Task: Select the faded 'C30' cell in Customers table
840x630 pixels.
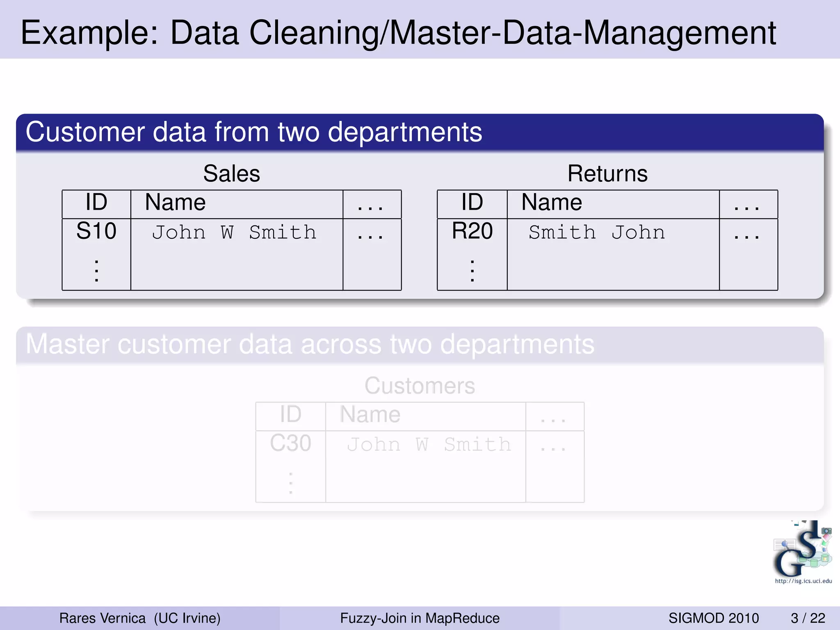Action: pyautogui.click(x=290, y=443)
